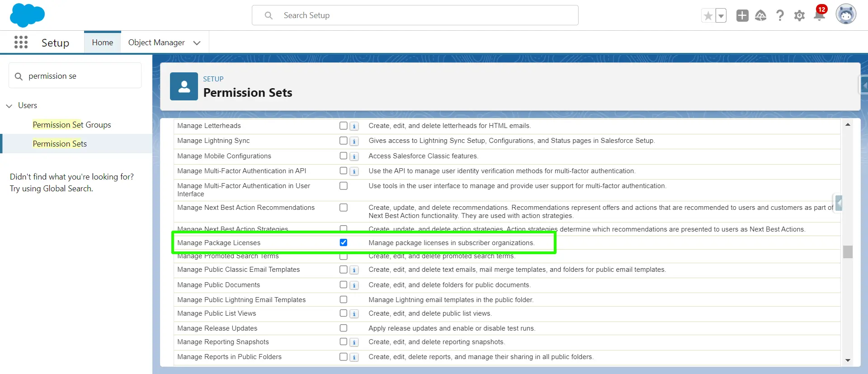Open Permission Set Groups in sidebar

coord(72,125)
